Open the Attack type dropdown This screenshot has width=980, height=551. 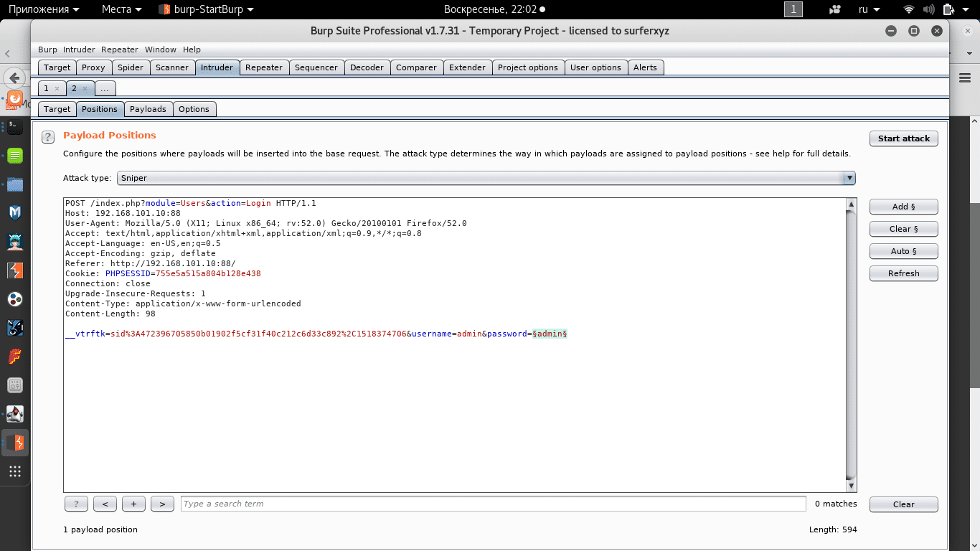[x=486, y=178]
